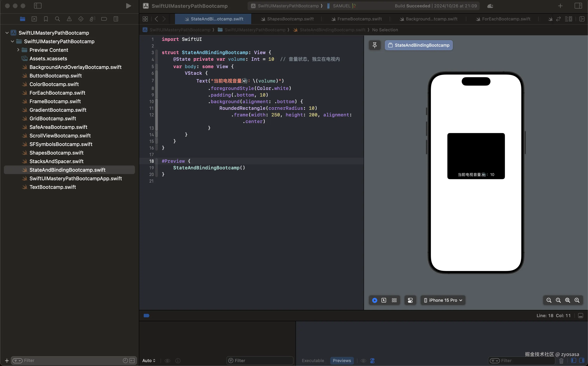Viewport: 588px width, 366px height.
Task: Click the Run play button in toolbar
Action: (x=128, y=6)
